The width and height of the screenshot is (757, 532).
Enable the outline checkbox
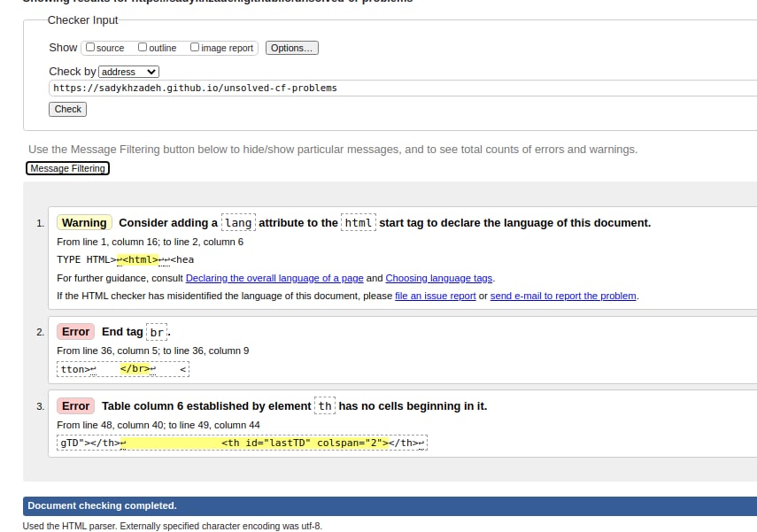(143, 47)
